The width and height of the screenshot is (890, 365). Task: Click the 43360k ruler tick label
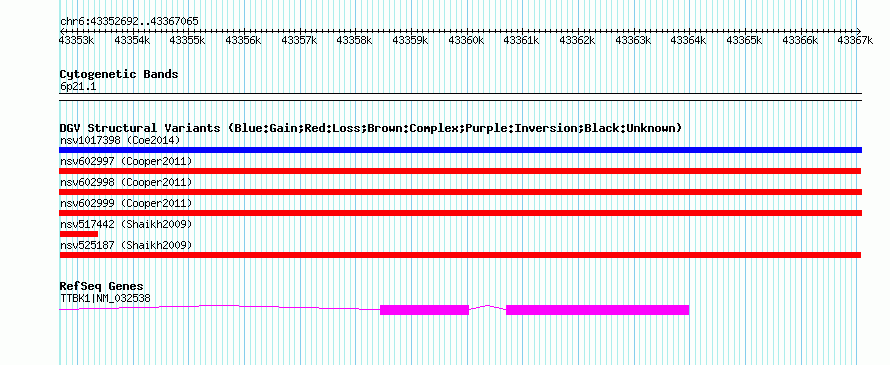click(466, 40)
